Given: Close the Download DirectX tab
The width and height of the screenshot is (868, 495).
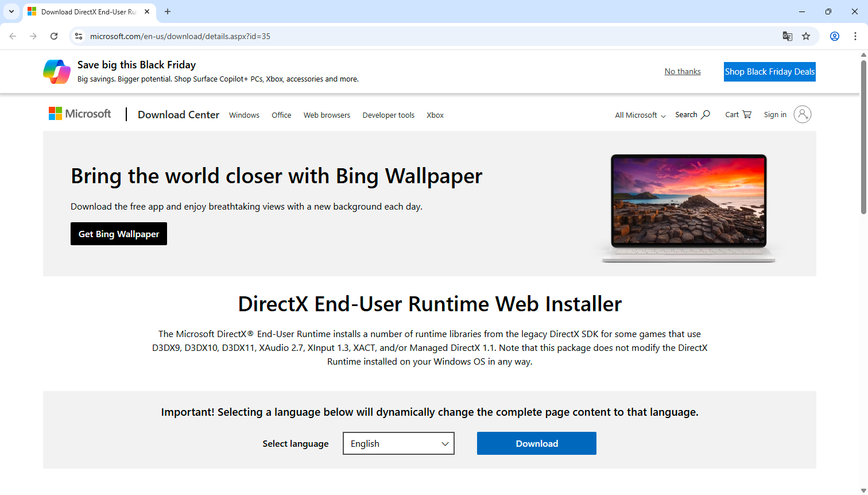Looking at the screenshot, I should [147, 11].
